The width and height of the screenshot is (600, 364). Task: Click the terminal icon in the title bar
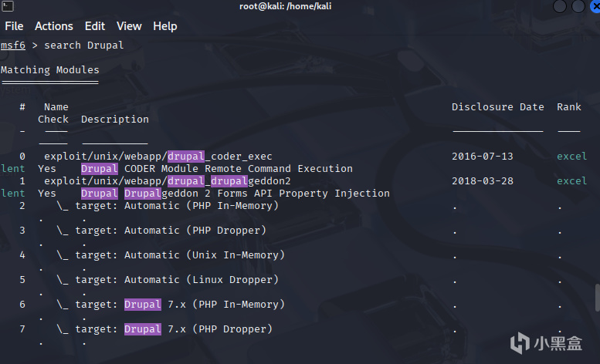click(5, 7)
